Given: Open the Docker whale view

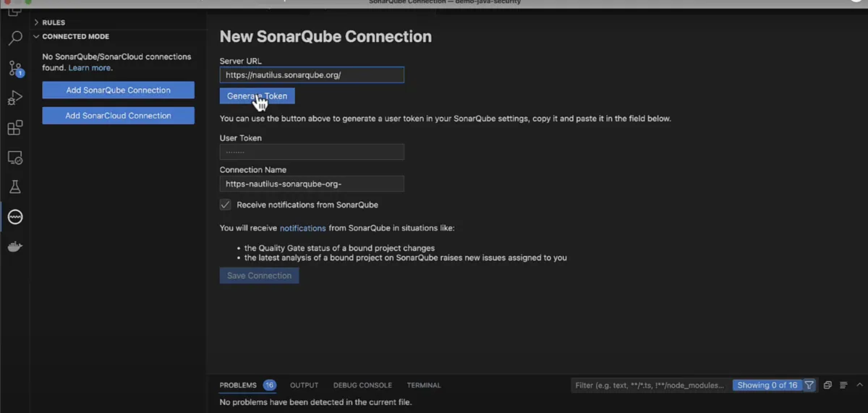Looking at the screenshot, I should [15, 247].
